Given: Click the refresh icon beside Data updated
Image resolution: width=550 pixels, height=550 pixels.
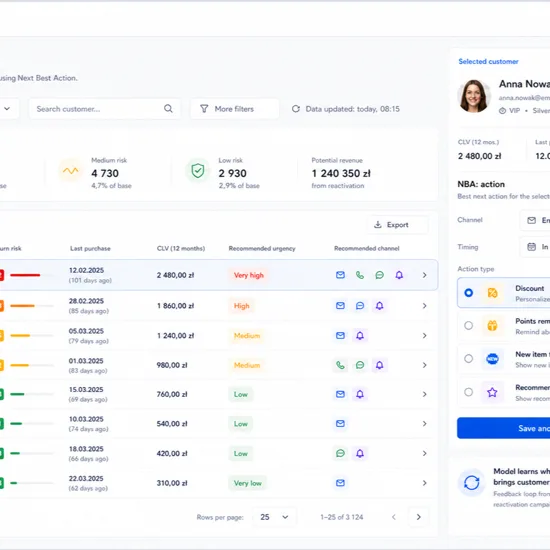Looking at the screenshot, I should pyautogui.click(x=296, y=109).
